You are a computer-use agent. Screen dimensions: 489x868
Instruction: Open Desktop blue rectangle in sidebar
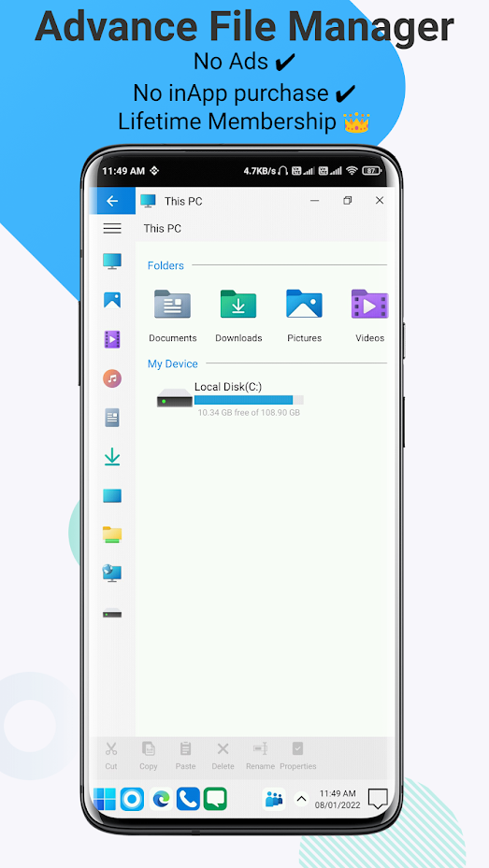click(112, 496)
